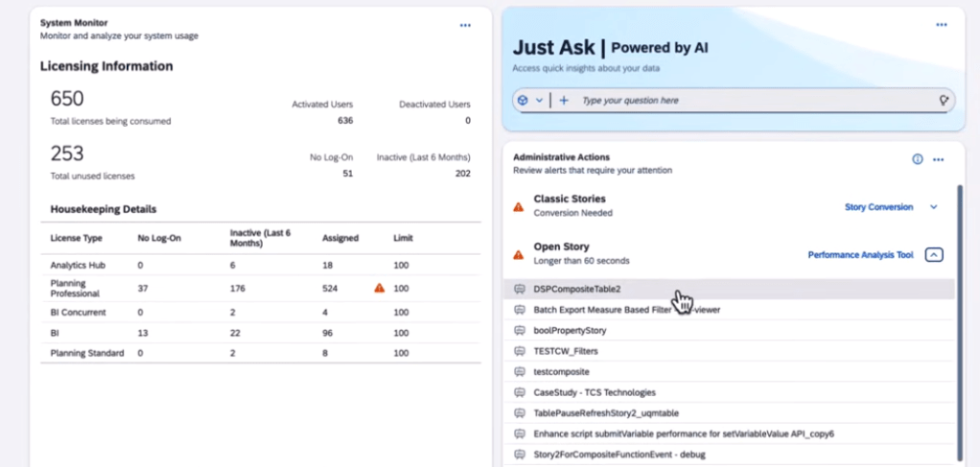Open the Story Conversion link
980x467 pixels.
click(878, 207)
